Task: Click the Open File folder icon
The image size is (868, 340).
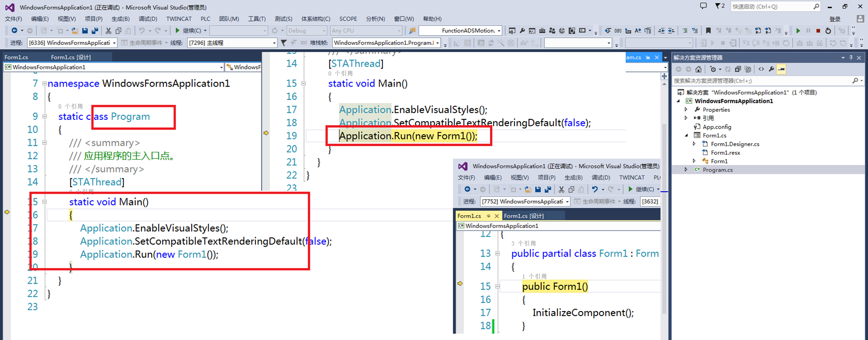Action: coord(75,30)
